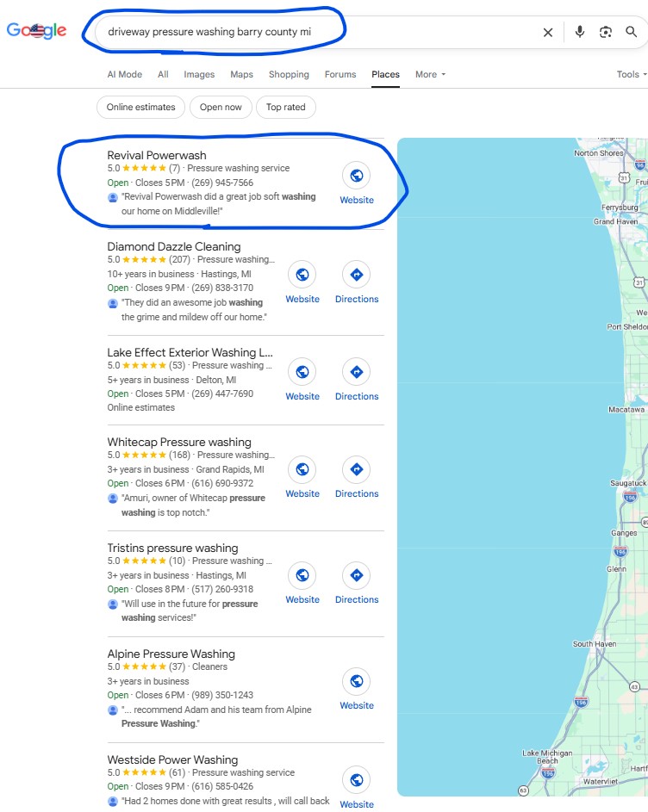Get directions to Whitecap Pressure washing icon
The height and width of the screenshot is (812, 648).
click(356, 469)
